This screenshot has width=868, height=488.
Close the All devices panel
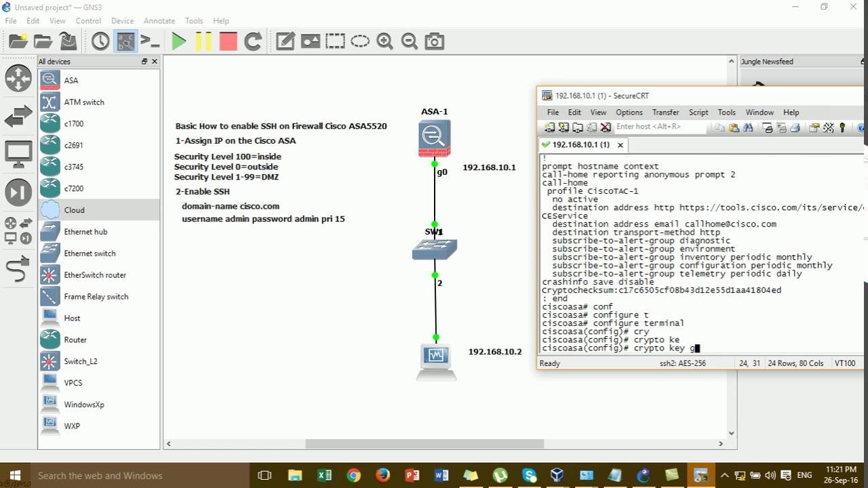(155, 62)
